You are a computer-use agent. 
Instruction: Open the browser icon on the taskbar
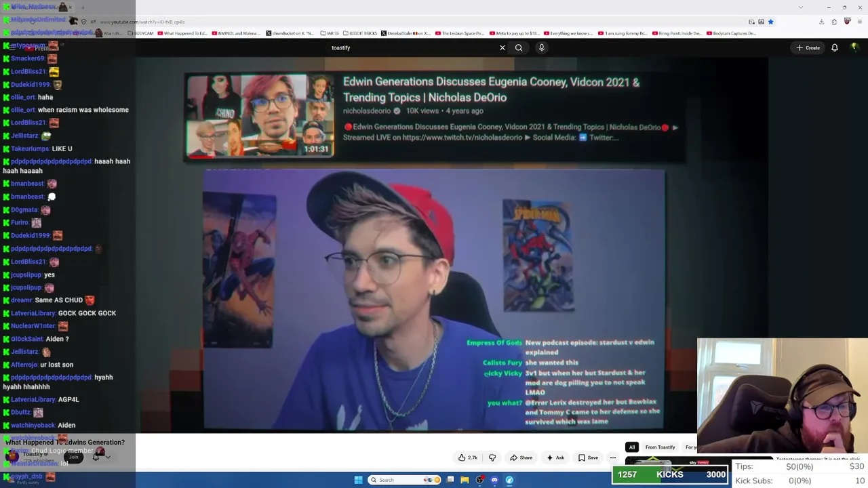coord(509,480)
